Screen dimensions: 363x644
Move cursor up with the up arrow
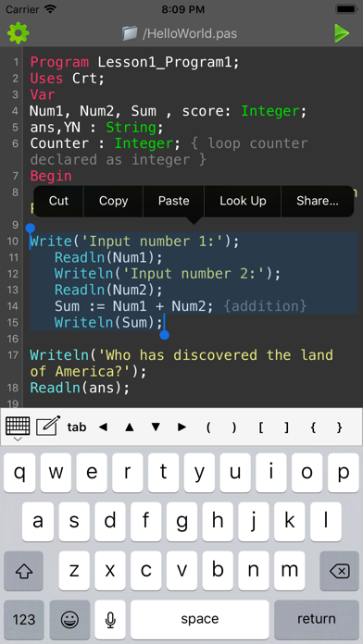point(129,427)
